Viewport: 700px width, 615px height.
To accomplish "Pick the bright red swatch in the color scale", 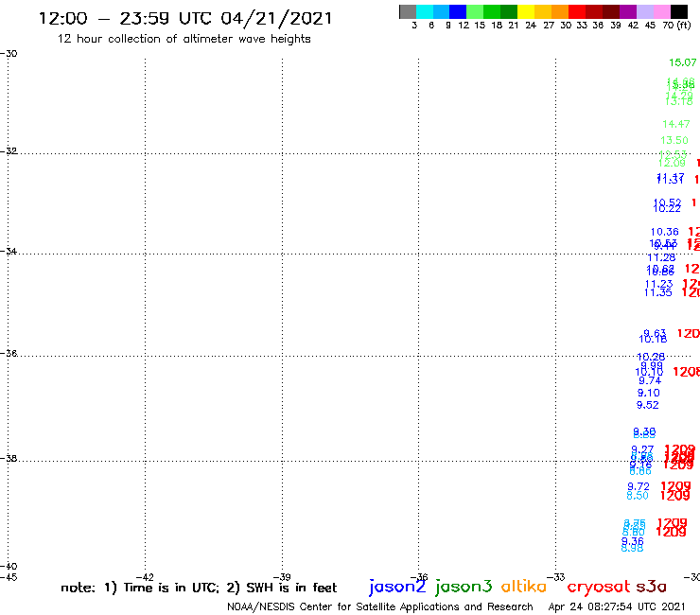I will coord(577,11).
